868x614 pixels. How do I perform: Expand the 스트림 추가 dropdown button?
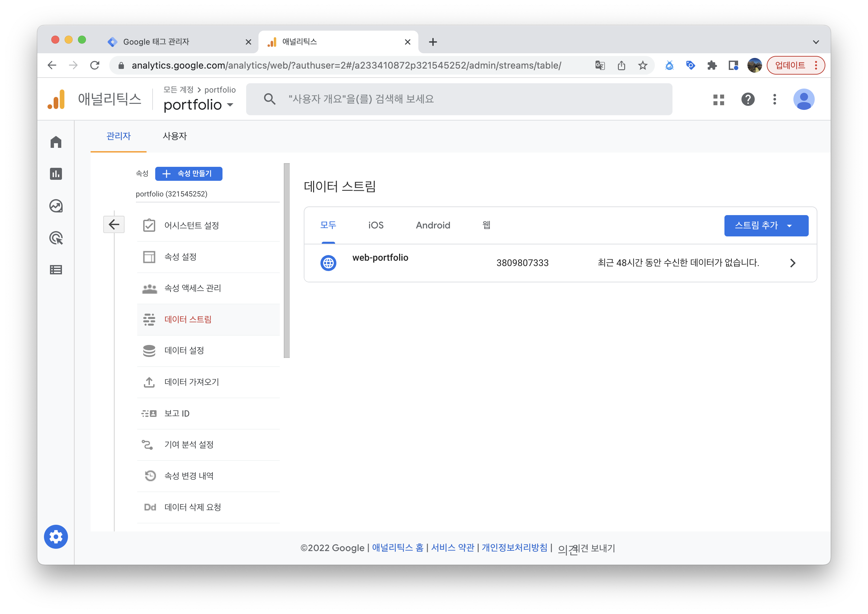pos(766,226)
